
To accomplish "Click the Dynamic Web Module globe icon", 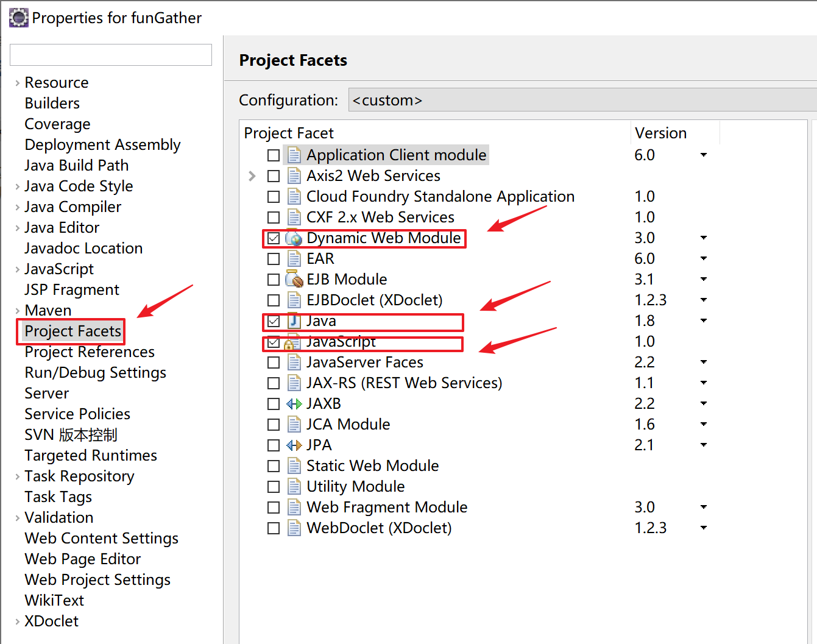I will [294, 238].
